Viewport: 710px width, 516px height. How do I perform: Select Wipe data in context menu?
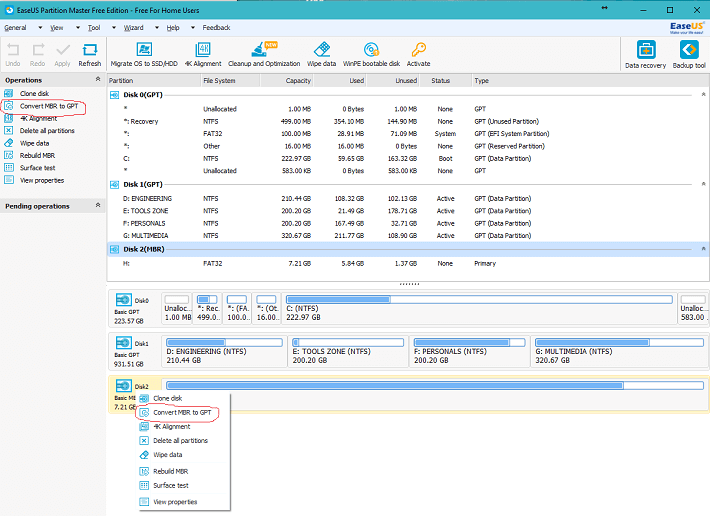168,455
